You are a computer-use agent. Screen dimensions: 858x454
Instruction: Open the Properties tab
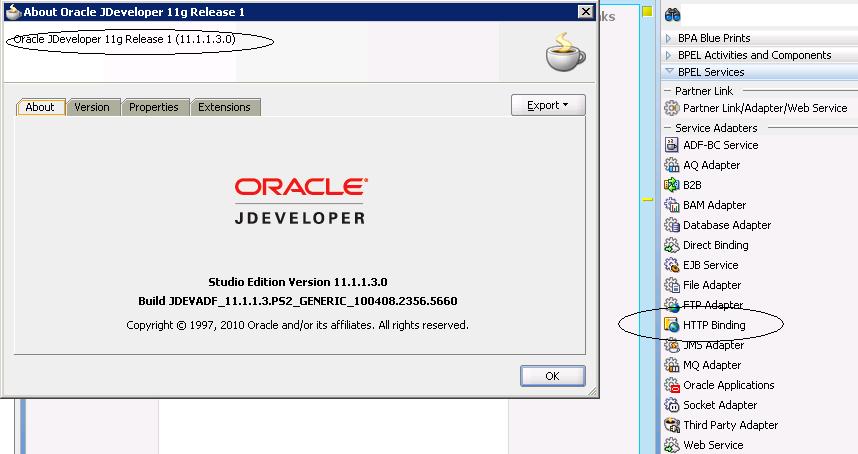pyautogui.click(x=154, y=107)
